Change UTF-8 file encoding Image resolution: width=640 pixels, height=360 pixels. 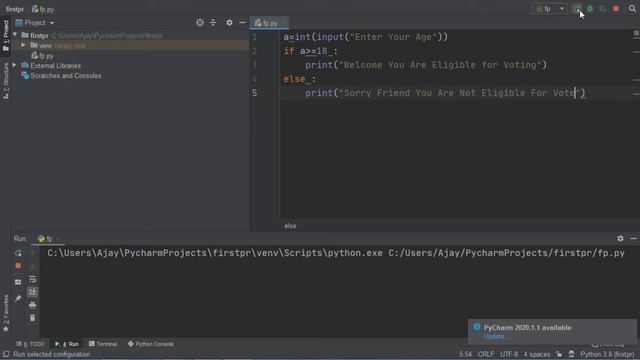tap(509, 354)
